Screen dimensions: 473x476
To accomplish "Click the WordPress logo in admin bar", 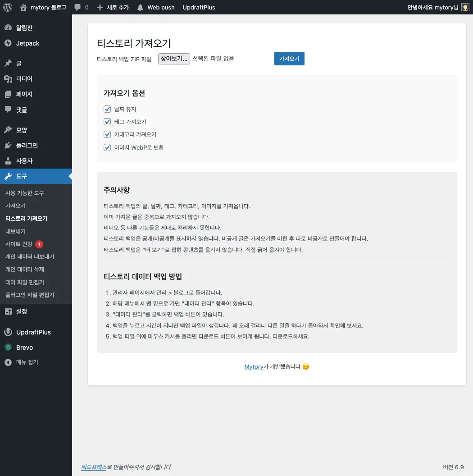I will coord(7,7).
